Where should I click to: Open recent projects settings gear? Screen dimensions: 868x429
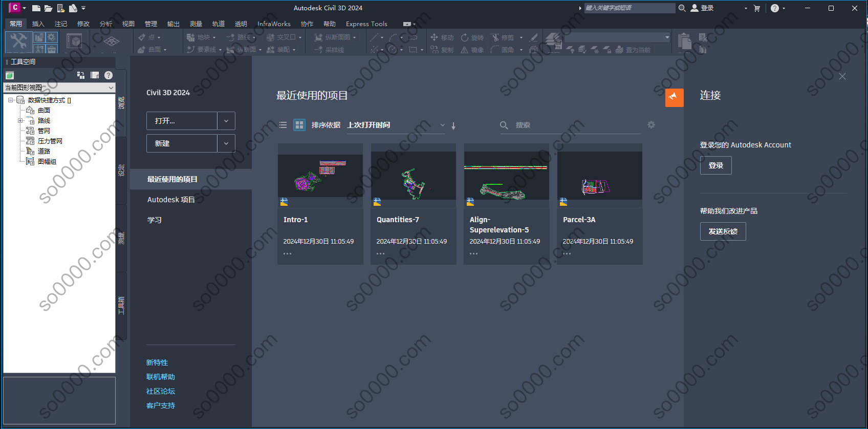651,125
